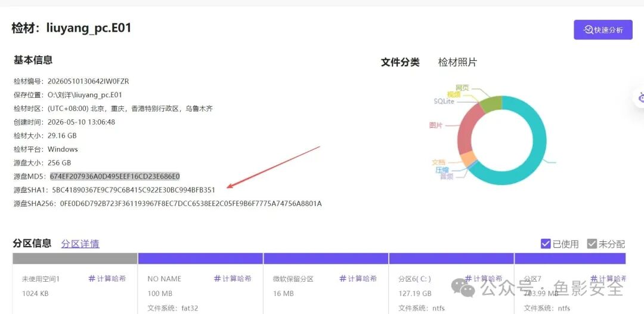Click 计算哈希 icon for 微软保留分区
Screen dimensions: 644x314
tap(343, 279)
